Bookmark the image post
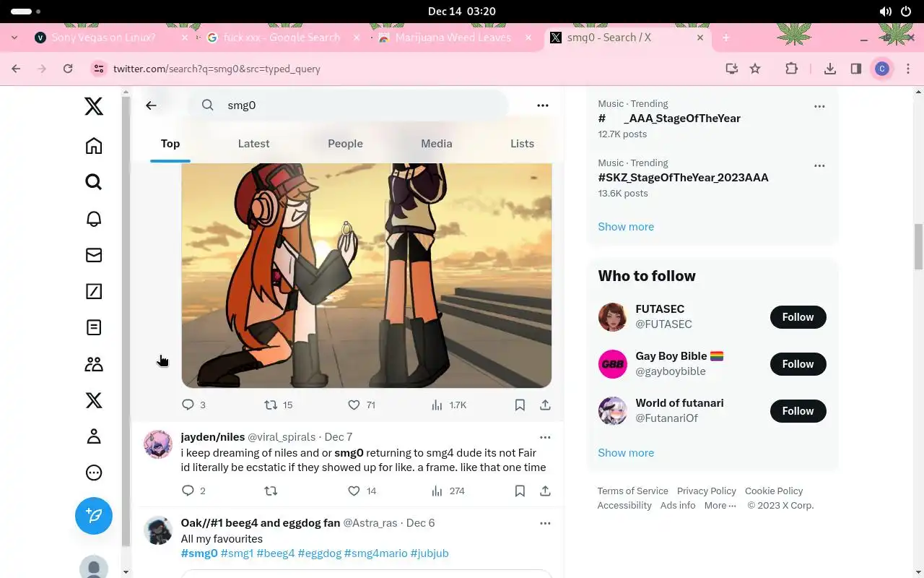This screenshot has height=578, width=924. pos(520,405)
